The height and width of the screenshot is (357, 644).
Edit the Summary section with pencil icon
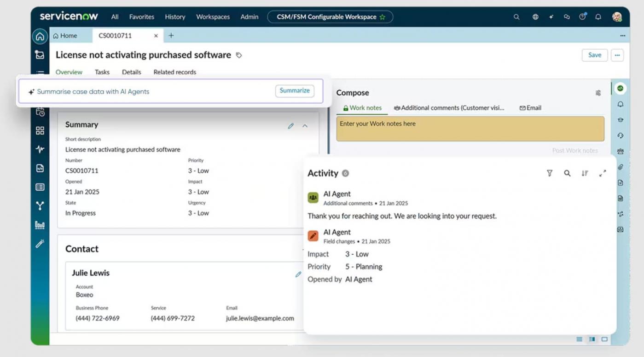[x=291, y=126]
